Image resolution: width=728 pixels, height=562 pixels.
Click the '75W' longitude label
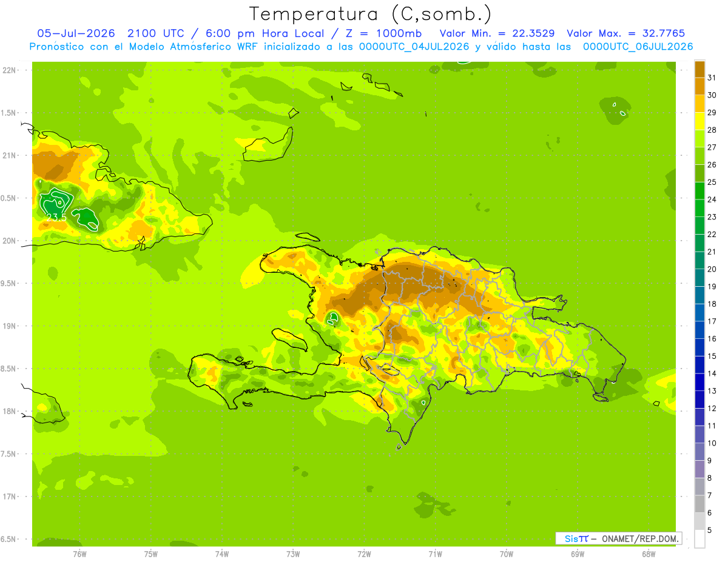(x=151, y=554)
